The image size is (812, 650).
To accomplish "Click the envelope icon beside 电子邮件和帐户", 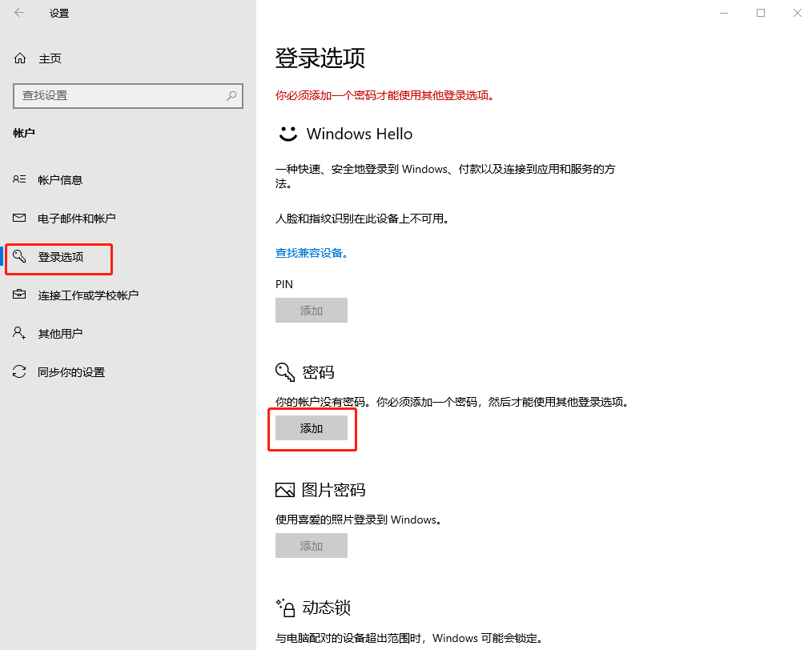I will [20, 218].
